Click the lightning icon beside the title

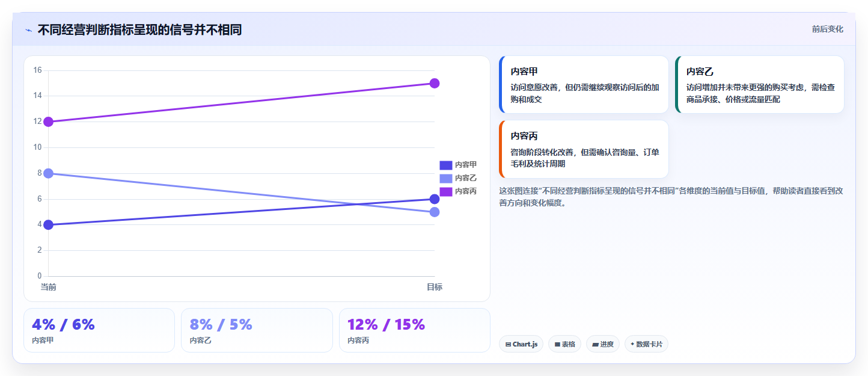pos(28,30)
